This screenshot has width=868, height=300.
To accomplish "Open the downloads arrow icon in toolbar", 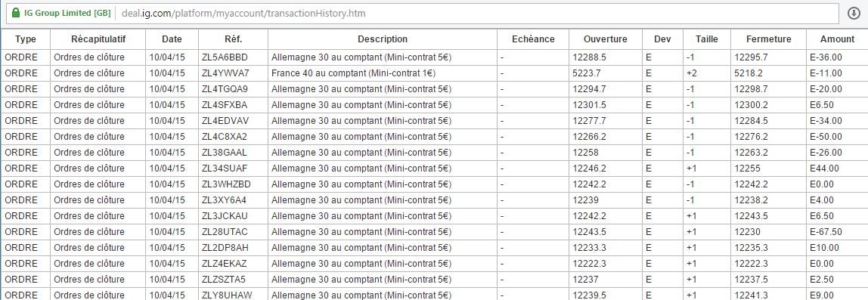I will tap(854, 13).
